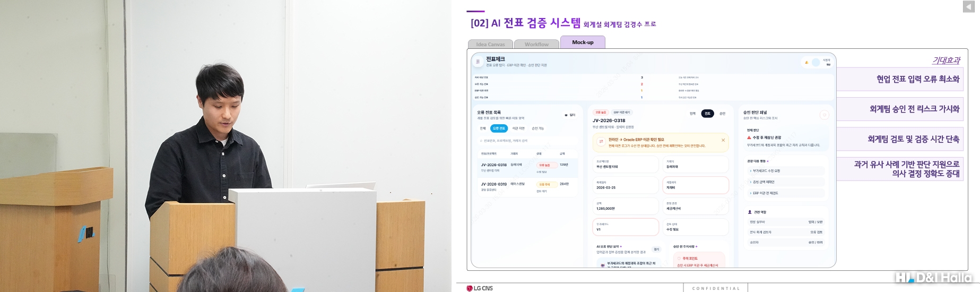
Task: Open the yellow notification bell icon
Action: coord(806,63)
